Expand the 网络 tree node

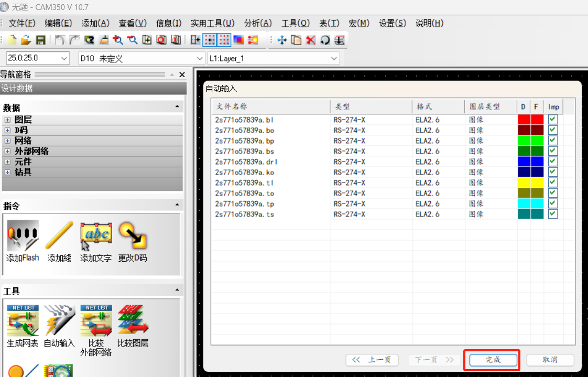pyautogui.click(x=7, y=141)
